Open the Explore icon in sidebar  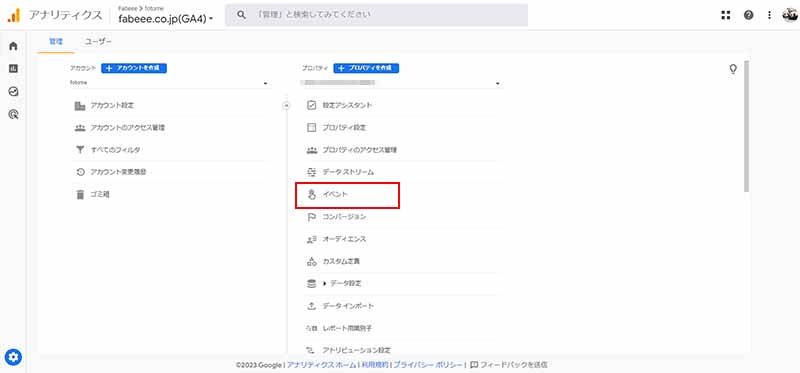(x=13, y=91)
